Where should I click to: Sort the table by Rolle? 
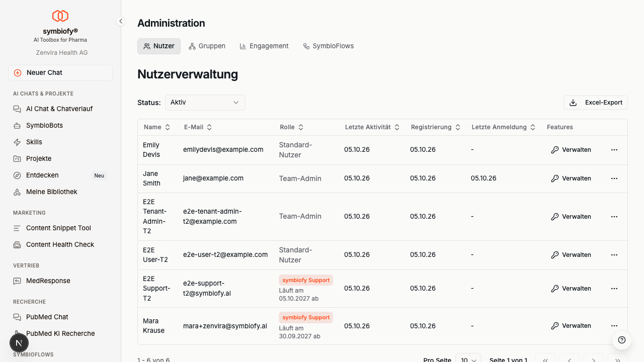(292, 127)
